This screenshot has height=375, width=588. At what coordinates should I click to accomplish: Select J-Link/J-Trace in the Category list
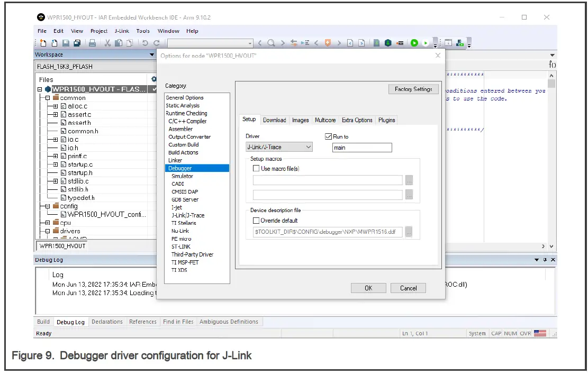[187, 215]
